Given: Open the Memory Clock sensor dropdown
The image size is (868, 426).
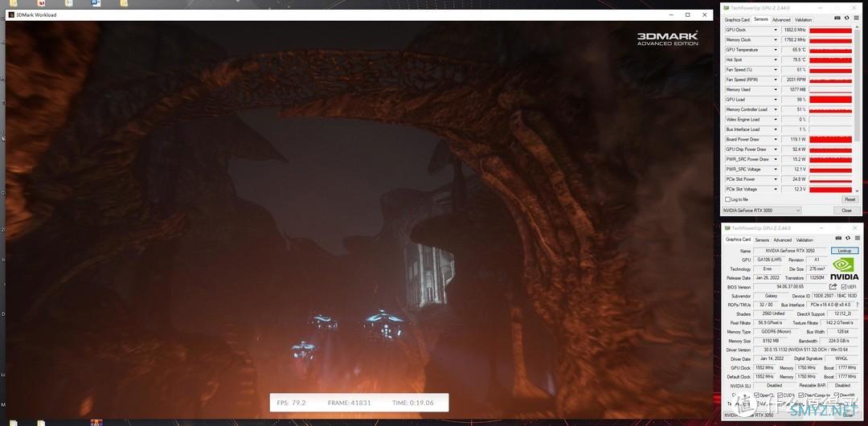Looking at the screenshot, I should click(x=776, y=40).
